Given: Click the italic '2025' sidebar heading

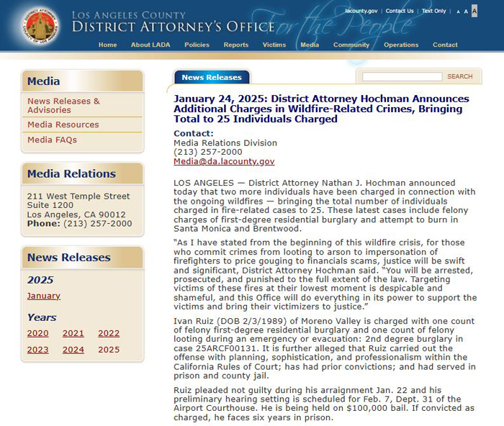Looking at the screenshot, I should (40, 280).
